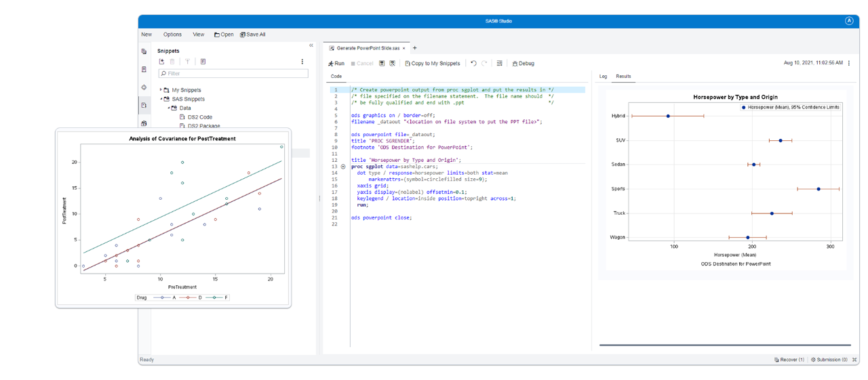Open the New menu
The image size is (868, 380).
146,35
